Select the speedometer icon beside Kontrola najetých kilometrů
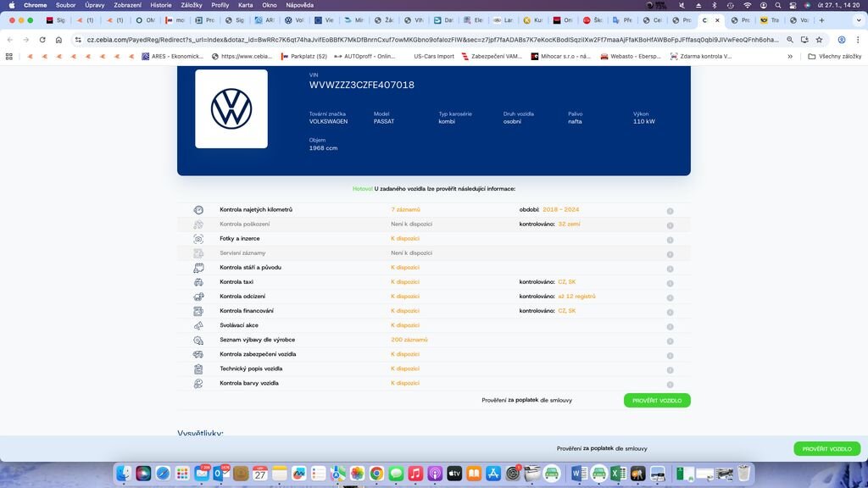 click(198, 209)
